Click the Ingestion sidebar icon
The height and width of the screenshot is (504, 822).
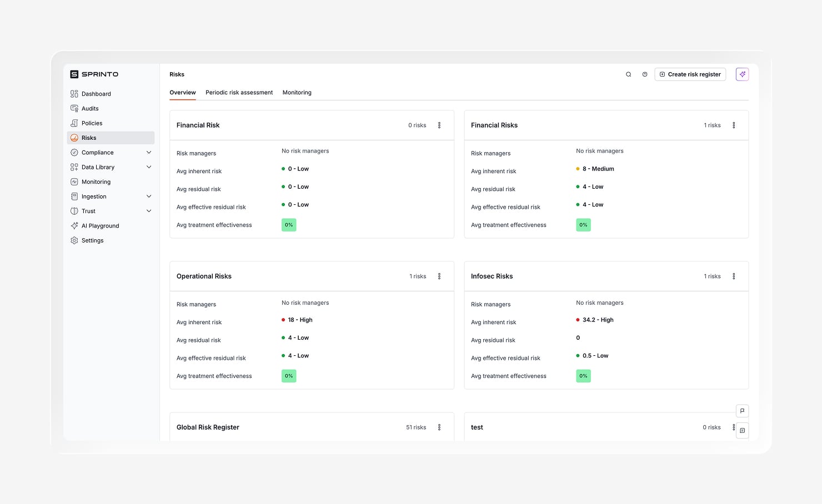[x=74, y=196]
